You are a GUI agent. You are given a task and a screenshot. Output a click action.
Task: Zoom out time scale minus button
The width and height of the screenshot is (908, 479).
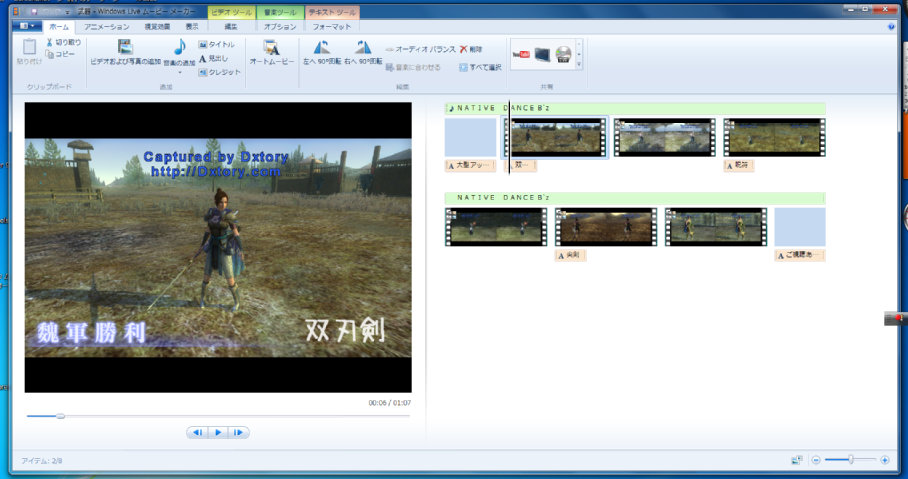816,460
